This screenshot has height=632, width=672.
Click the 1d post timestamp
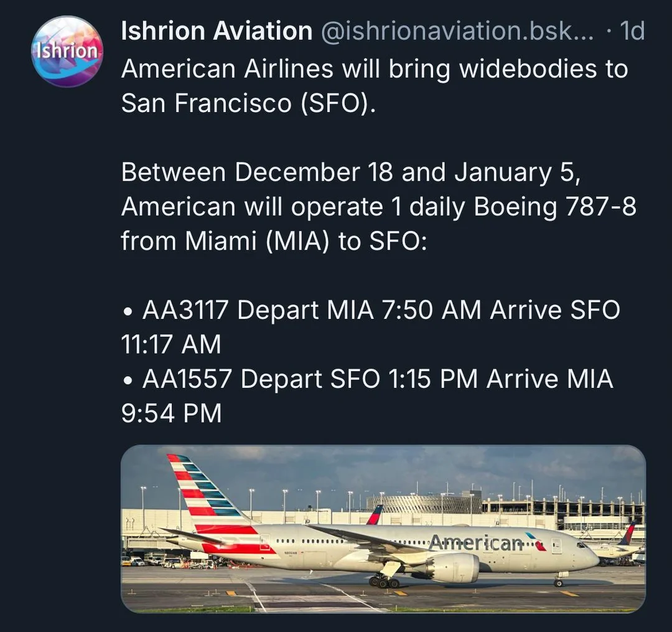pyautogui.click(x=633, y=31)
